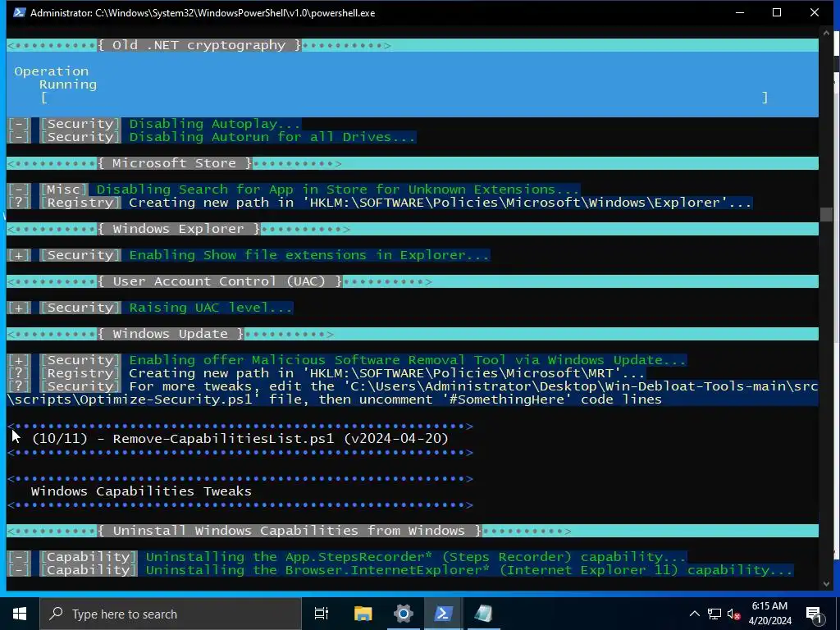
Task: Click the 'Windows Explorer' section header
Action: [x=179, y=229]
